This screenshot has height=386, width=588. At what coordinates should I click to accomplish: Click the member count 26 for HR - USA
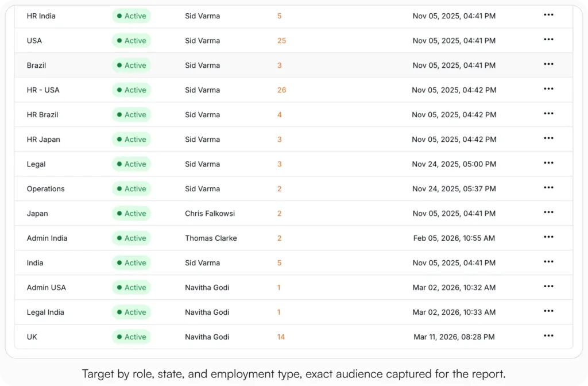(281, 90)
